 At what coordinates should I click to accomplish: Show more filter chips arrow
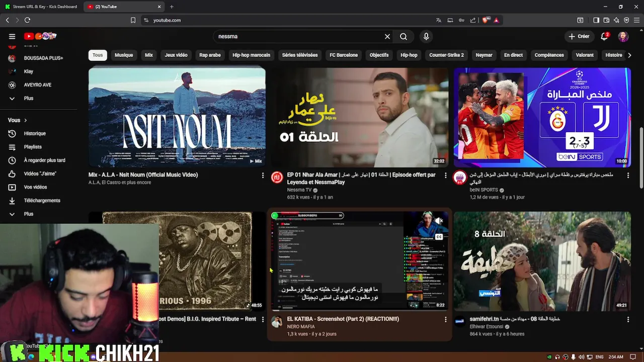click(629, 55)
